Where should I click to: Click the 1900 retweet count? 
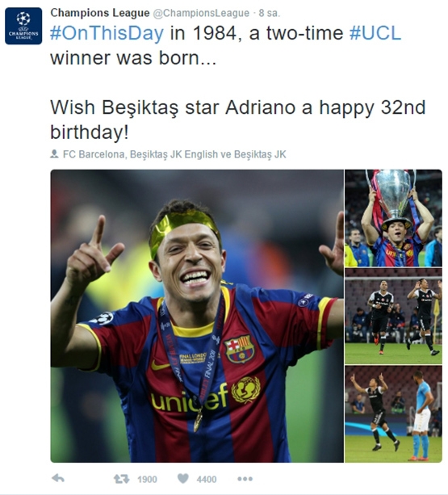tap(147, 480)
